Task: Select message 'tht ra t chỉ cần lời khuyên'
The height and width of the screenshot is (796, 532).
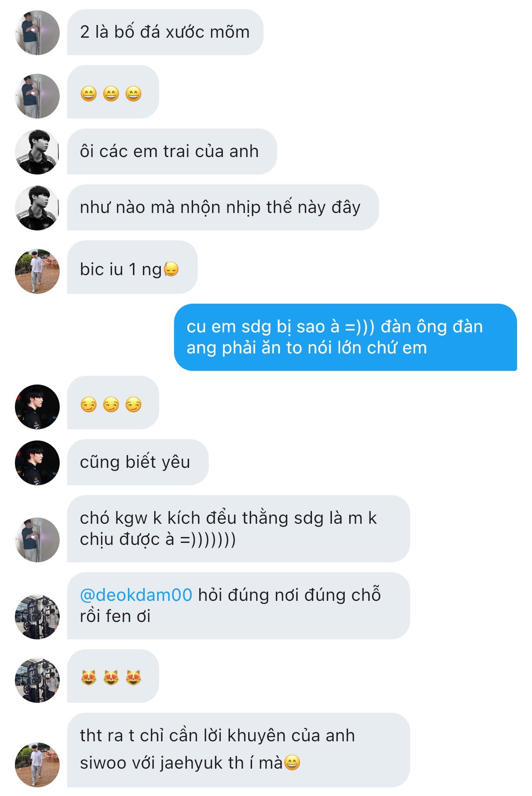Action: pos(238,750)
